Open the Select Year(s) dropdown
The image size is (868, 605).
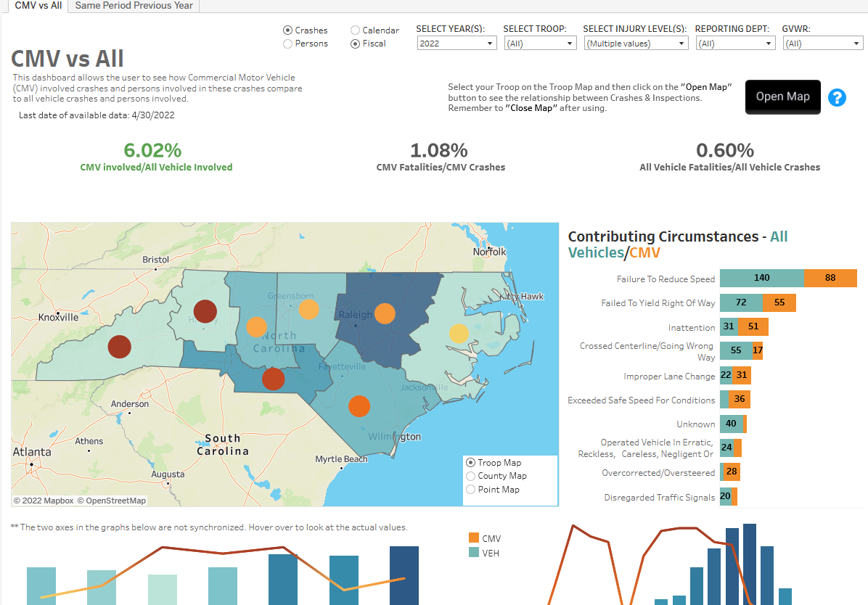coord(456,44)
